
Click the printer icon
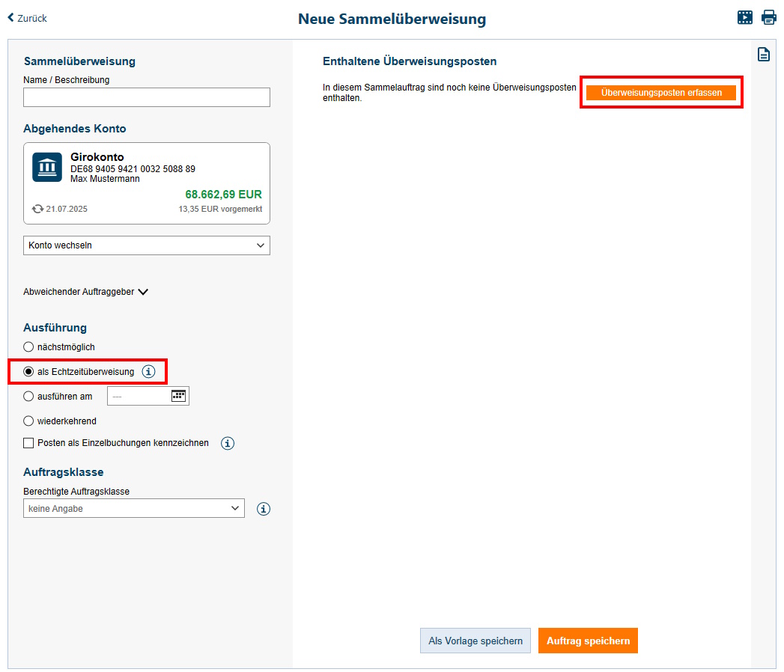(x=769, y=17)
